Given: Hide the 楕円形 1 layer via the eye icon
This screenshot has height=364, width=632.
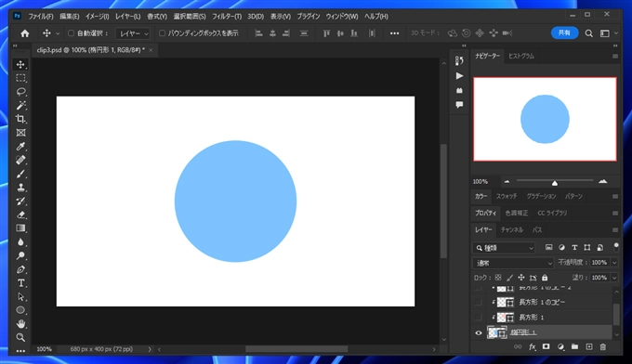Looking at the screenshot, I should [479, 333].
